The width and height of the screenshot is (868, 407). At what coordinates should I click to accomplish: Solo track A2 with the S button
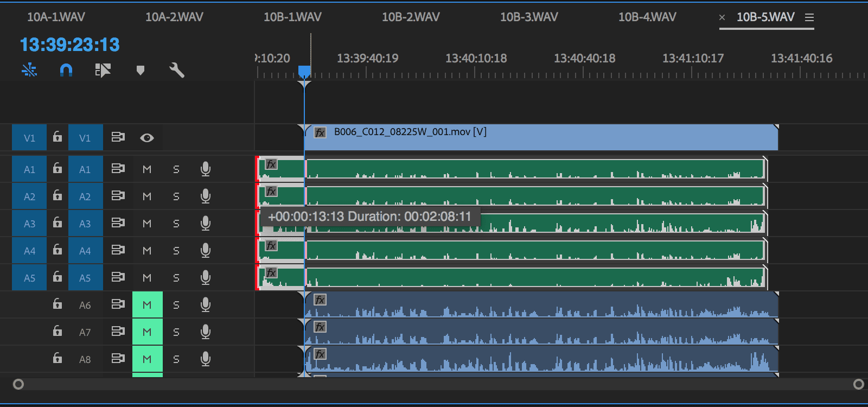[176, 196]
